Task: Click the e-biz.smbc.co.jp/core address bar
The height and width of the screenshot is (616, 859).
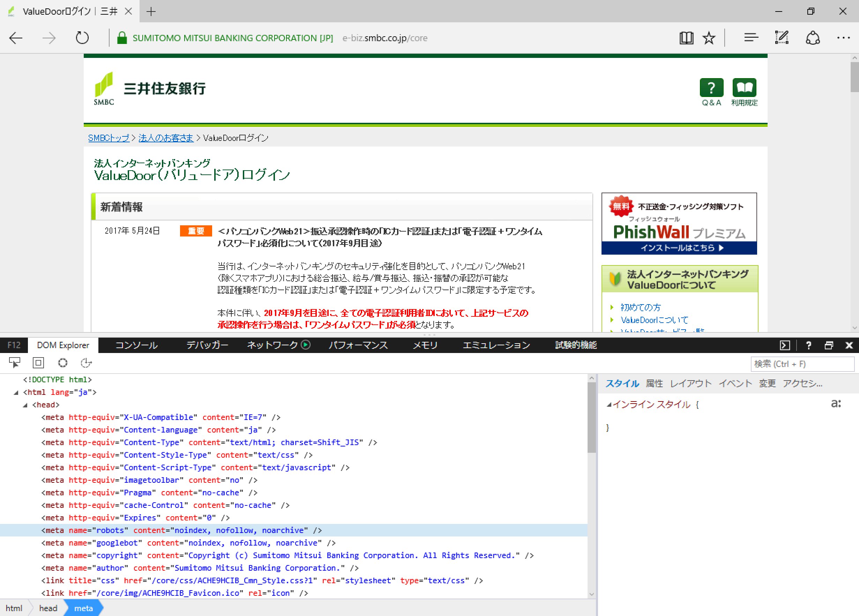Action: pyautogui.click(x=385, y=38)
